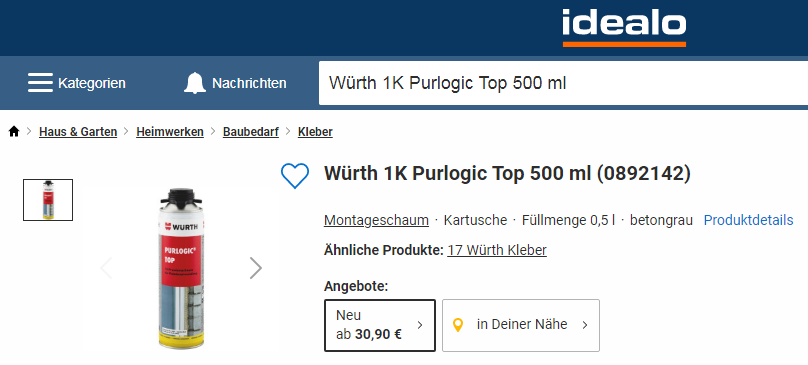Click the idealo logo
Screen dimensions: 808x365
point(624,28)
